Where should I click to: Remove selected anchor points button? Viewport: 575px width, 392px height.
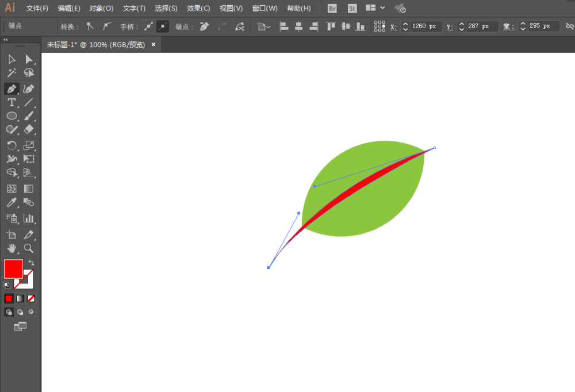pyautogui.click(x=204, y=26)
